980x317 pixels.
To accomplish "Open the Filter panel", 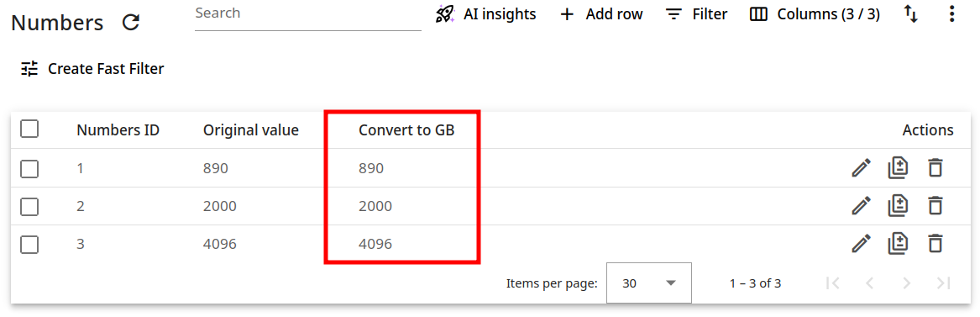I will [696, 14].
